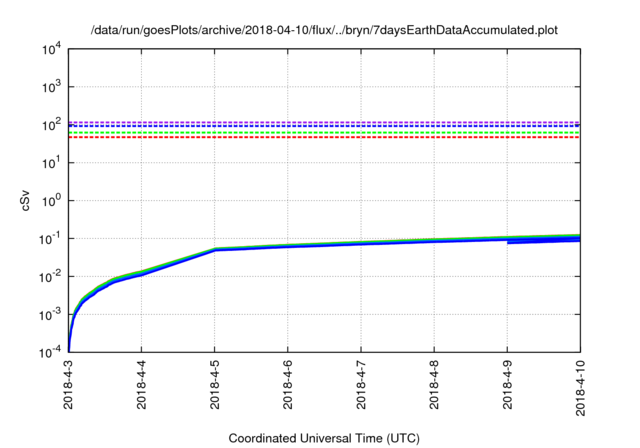Click the y-axis label cSv
640x448 pixels.
pyautogui.click(x=25, y=201)
